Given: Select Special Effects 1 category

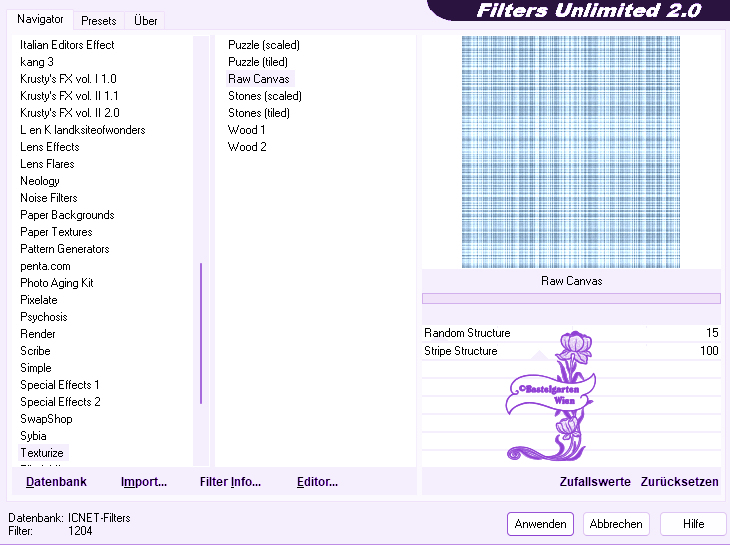Looking at the screenshot, I should 60,385.
